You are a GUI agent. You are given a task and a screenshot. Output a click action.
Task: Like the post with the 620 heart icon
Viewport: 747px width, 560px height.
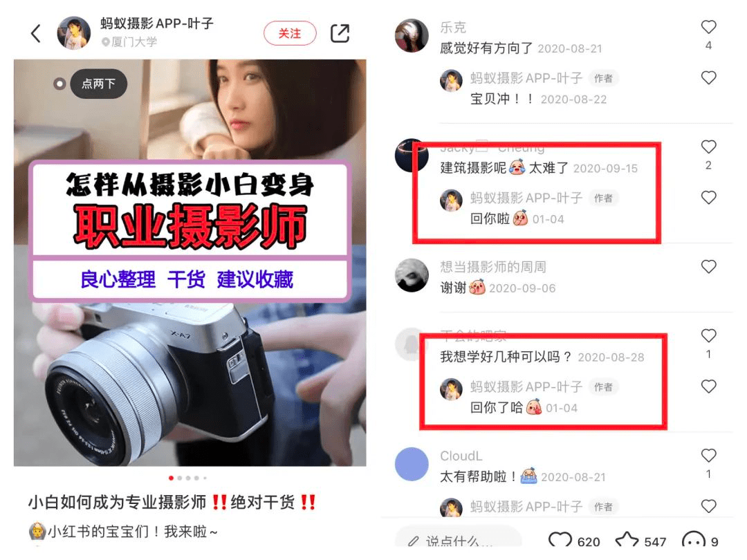click(560, 540)
